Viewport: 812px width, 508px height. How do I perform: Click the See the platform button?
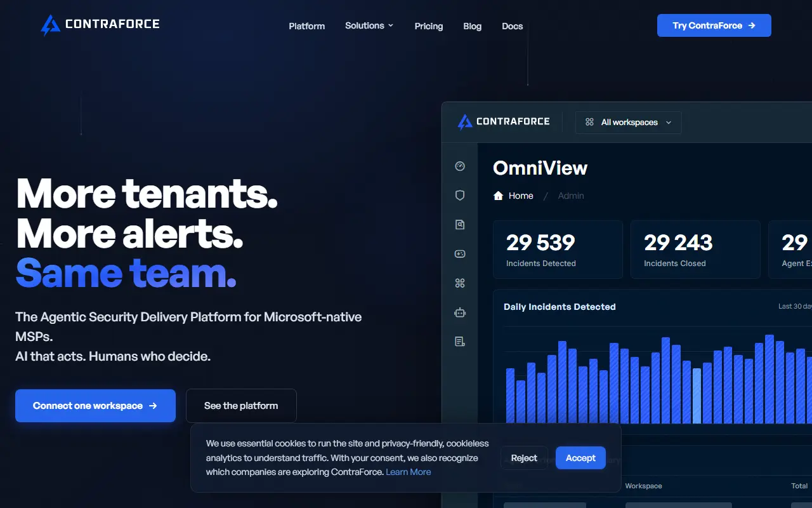point(241,406)
